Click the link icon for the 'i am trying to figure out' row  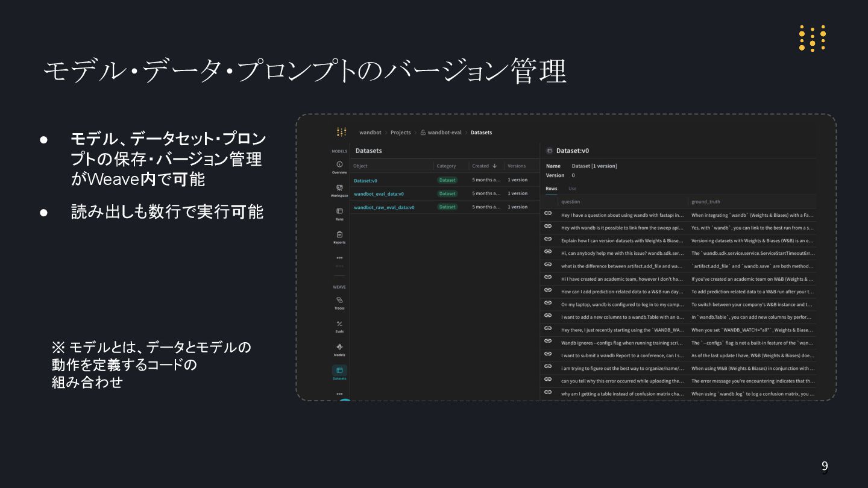click(x=548, y=366)
